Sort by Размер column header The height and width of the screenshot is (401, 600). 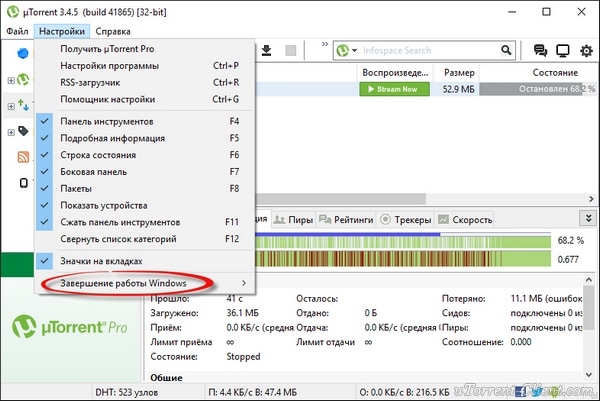pos(457,73)
